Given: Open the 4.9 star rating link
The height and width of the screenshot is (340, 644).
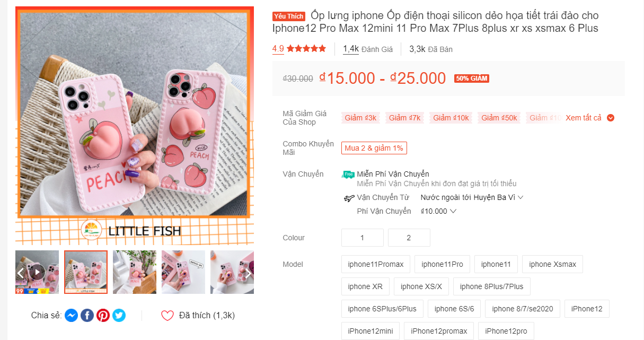Looking at the screenshot, I should 299,49.
